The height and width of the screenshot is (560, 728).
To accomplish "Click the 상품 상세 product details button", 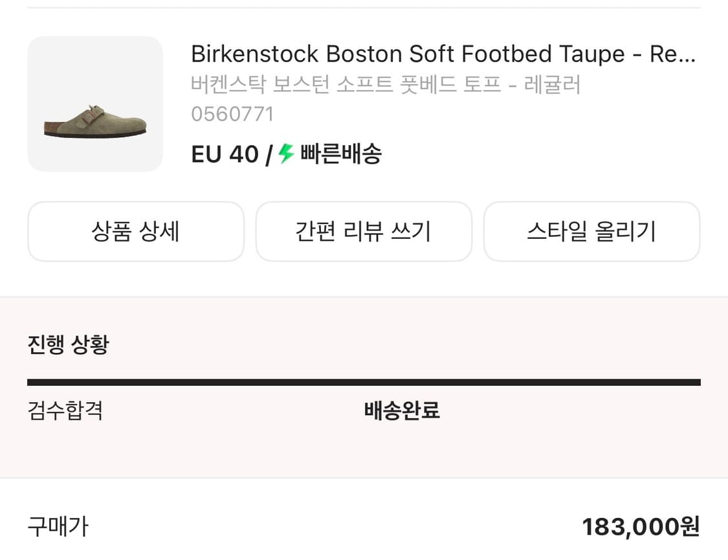I will [x=136, y=231].
